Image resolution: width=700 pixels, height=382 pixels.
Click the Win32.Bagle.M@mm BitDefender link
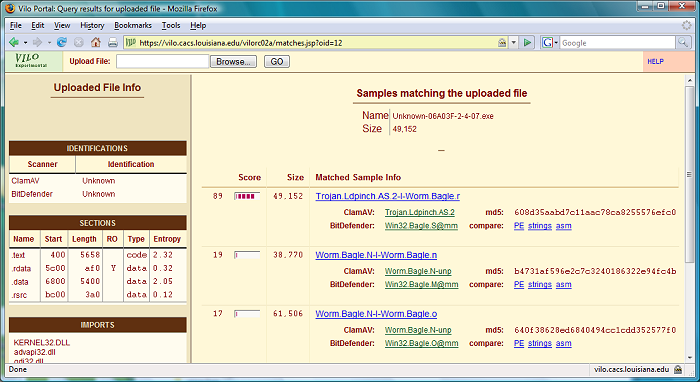click(x=421, y=284)
